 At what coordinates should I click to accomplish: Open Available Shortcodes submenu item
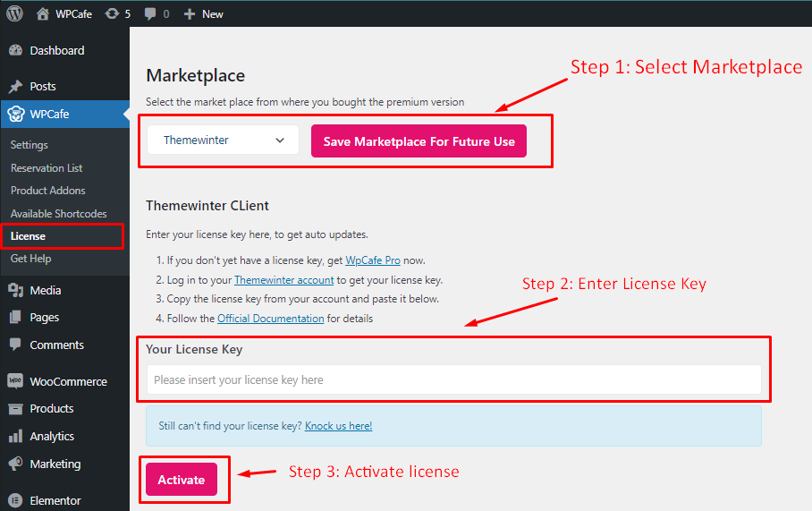pyautogui.click(x=58, y=214)
